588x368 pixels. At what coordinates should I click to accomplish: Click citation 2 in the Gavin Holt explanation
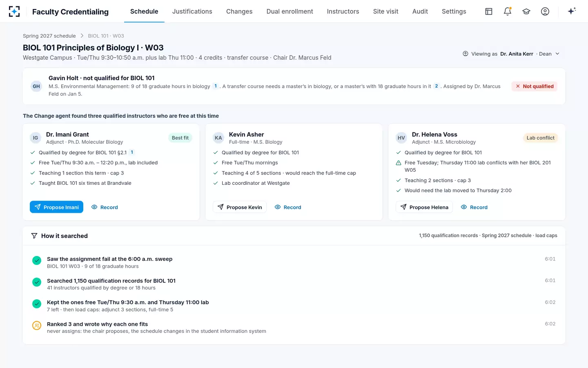437,86
